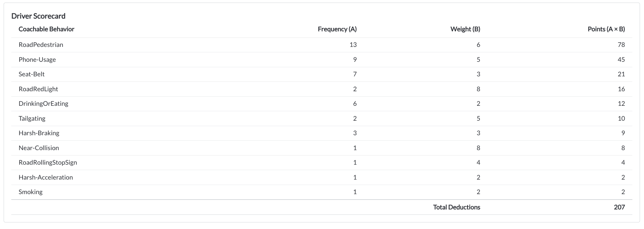
Task: Click the total value 207
Action: click(619, 207)
